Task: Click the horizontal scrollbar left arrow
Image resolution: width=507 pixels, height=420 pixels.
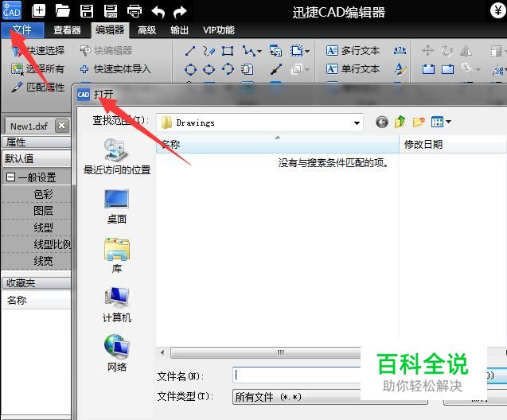Action: (162, 352)
